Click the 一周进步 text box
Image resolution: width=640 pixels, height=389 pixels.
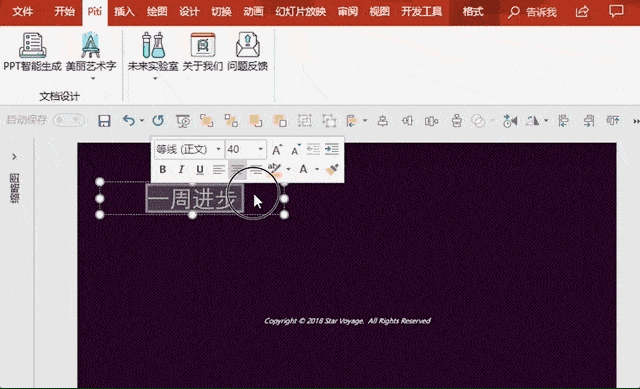192,198
